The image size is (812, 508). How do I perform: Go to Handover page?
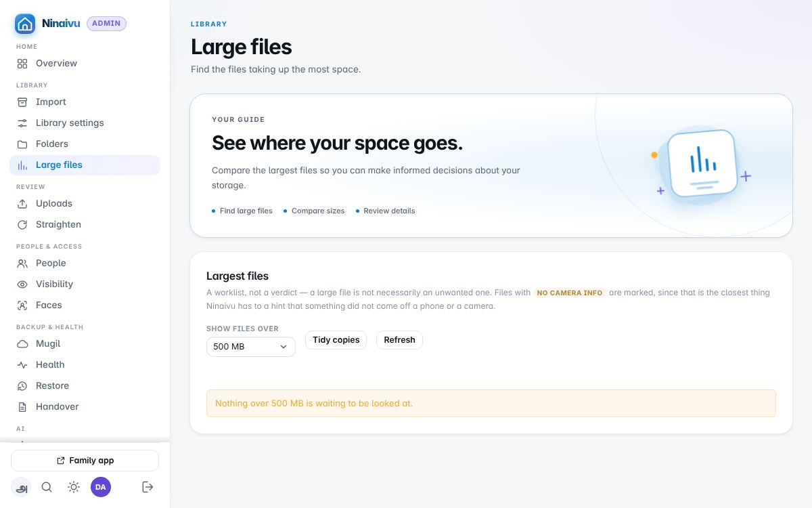pyautogui.click(x=85, y=407)
